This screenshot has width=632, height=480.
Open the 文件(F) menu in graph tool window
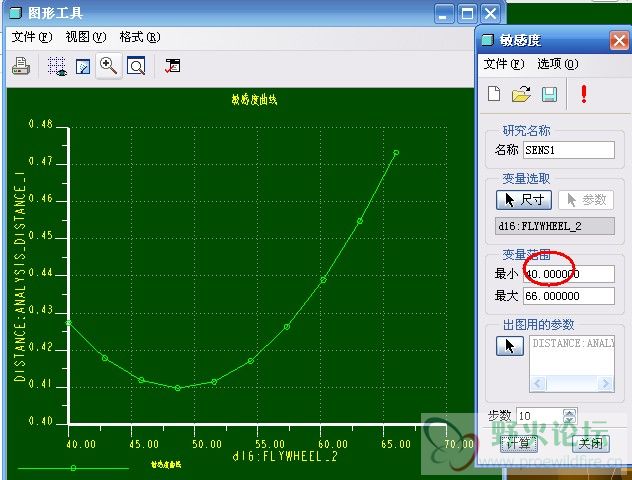(x=31, y=37)
